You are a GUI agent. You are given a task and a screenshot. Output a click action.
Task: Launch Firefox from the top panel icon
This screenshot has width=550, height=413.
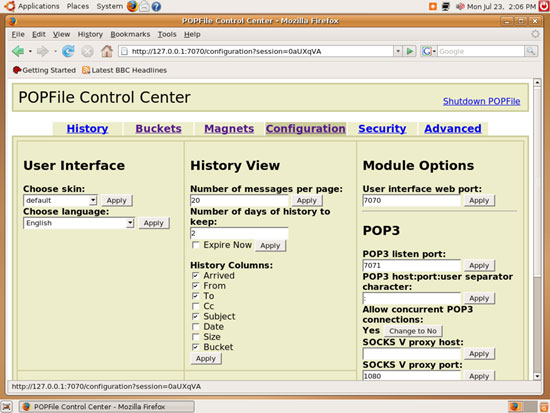click(x=132, y=6)
